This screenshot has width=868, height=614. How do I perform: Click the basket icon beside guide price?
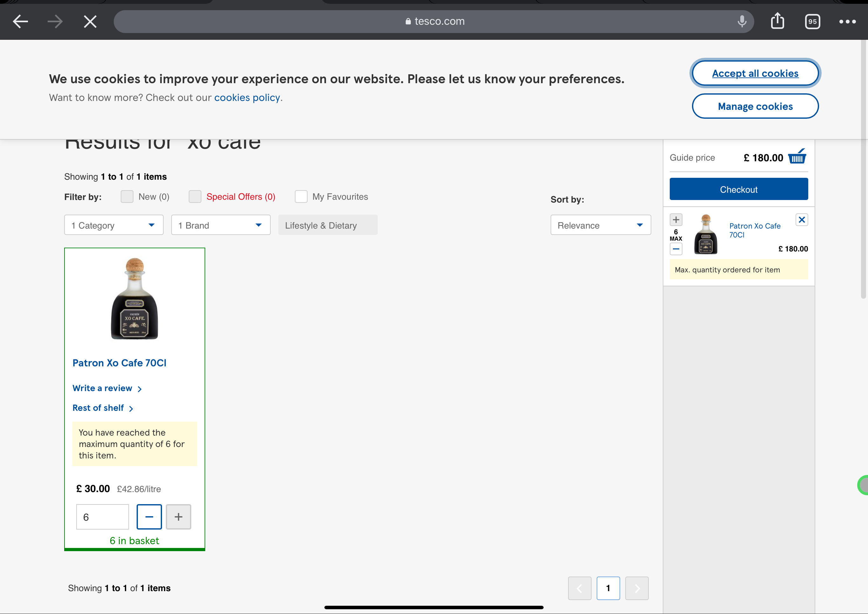point(797,157)
